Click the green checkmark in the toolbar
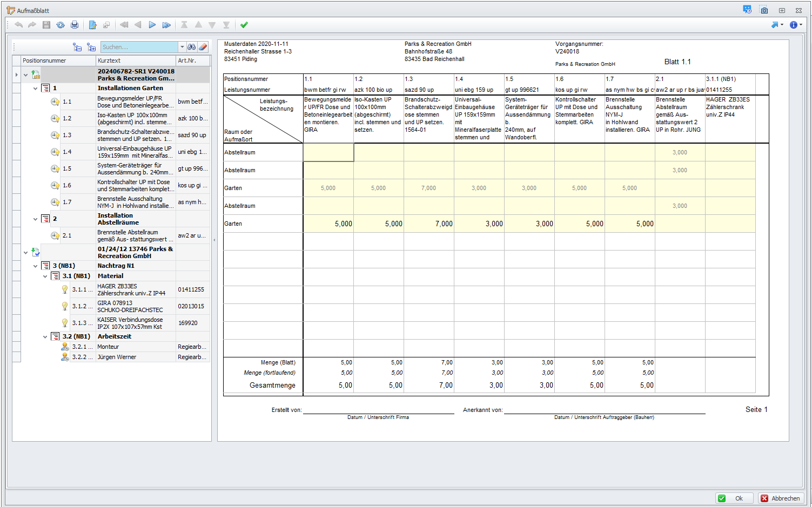 244,25
